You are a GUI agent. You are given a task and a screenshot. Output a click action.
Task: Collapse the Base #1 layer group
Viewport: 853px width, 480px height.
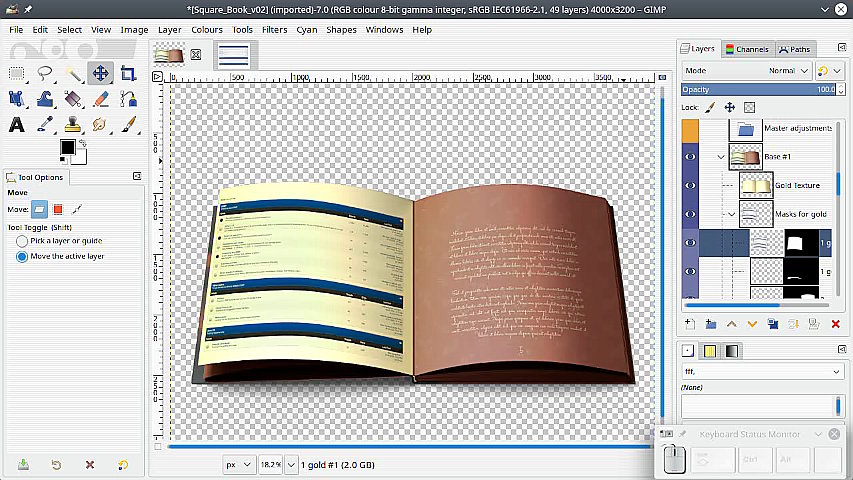pyautogui.click(x=721, y=157)
